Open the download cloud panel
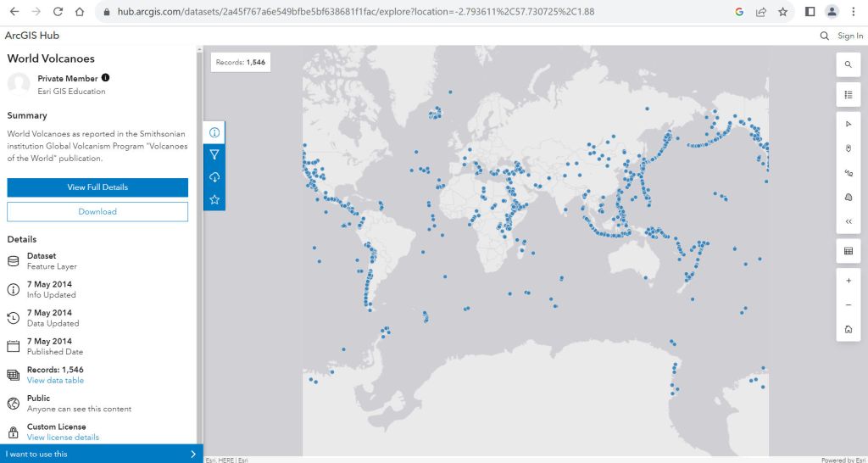 click(214, 177)
